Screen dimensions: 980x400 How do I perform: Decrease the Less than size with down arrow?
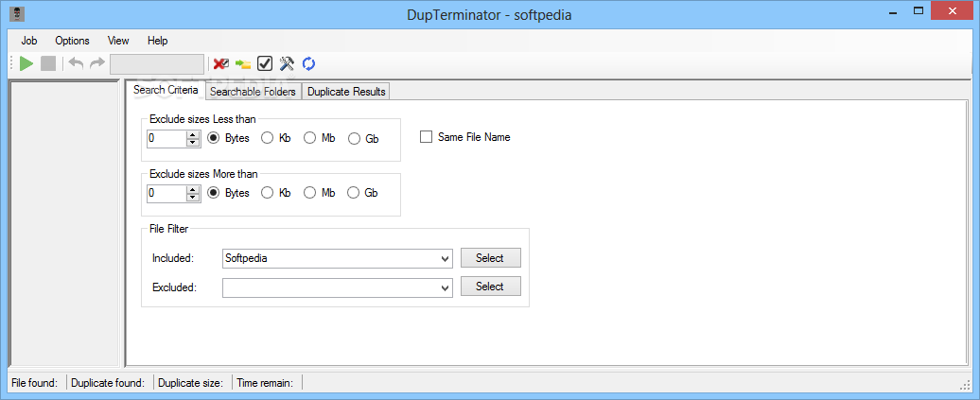193,143
